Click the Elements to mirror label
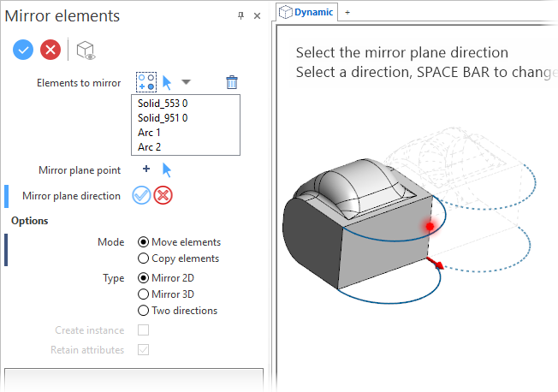The width and height of the screenshot is (558, 392). (79, 83)
